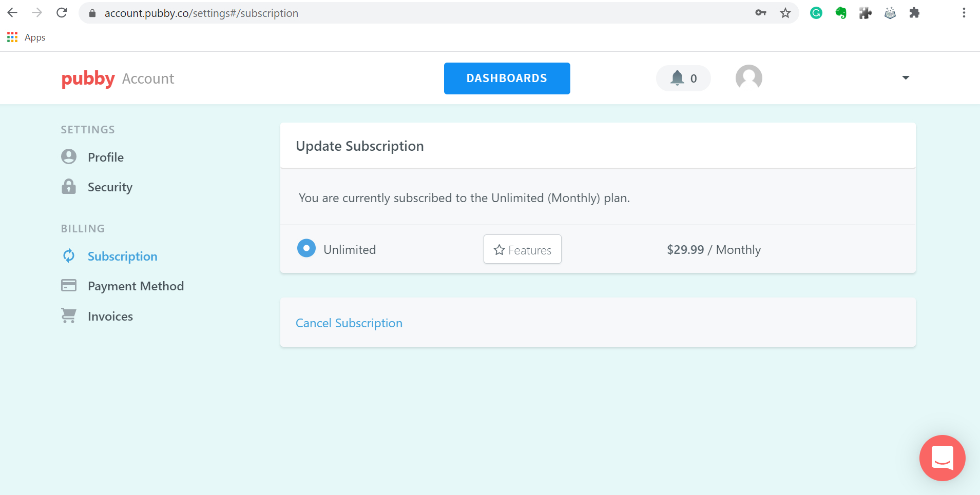980x495 pixels.
Task: Open the Grammarly extension
Action: point(816,13)
